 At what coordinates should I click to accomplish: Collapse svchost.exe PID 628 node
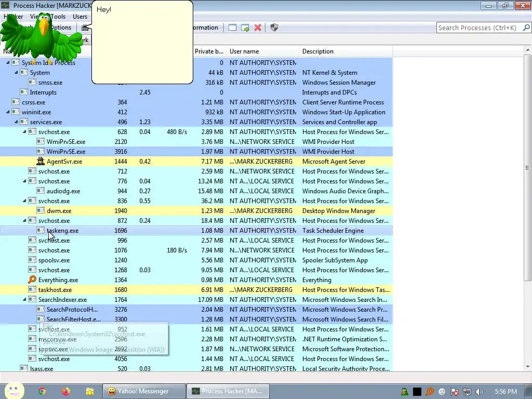(x=24, y=131)
